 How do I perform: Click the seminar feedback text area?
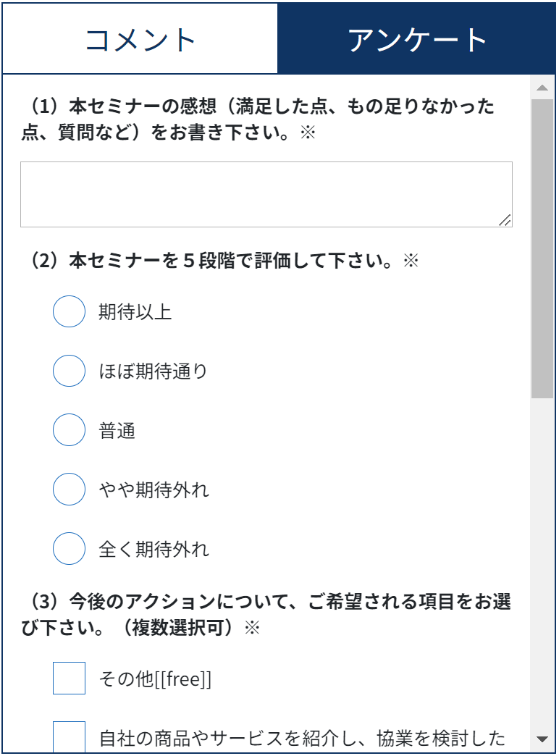[266, 194]
